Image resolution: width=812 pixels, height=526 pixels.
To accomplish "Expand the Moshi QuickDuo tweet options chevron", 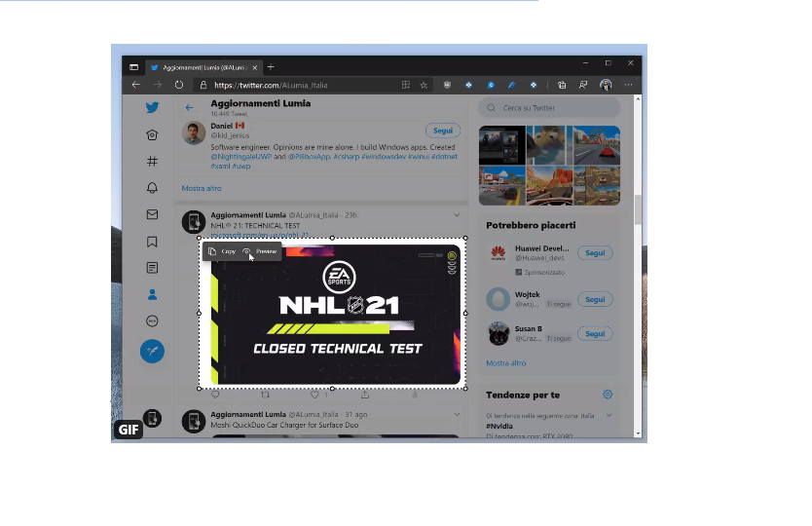I will (x=457, y=415).
